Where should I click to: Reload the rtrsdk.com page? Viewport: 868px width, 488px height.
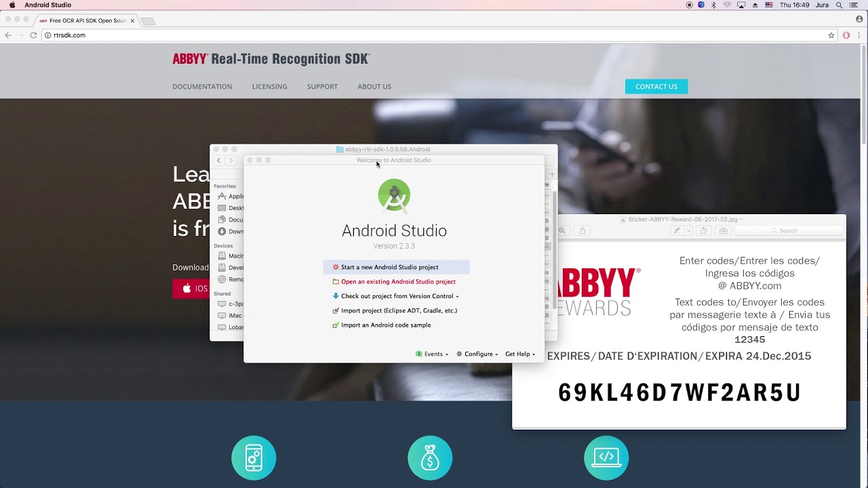pyautogui.click(x=33, y=35)
